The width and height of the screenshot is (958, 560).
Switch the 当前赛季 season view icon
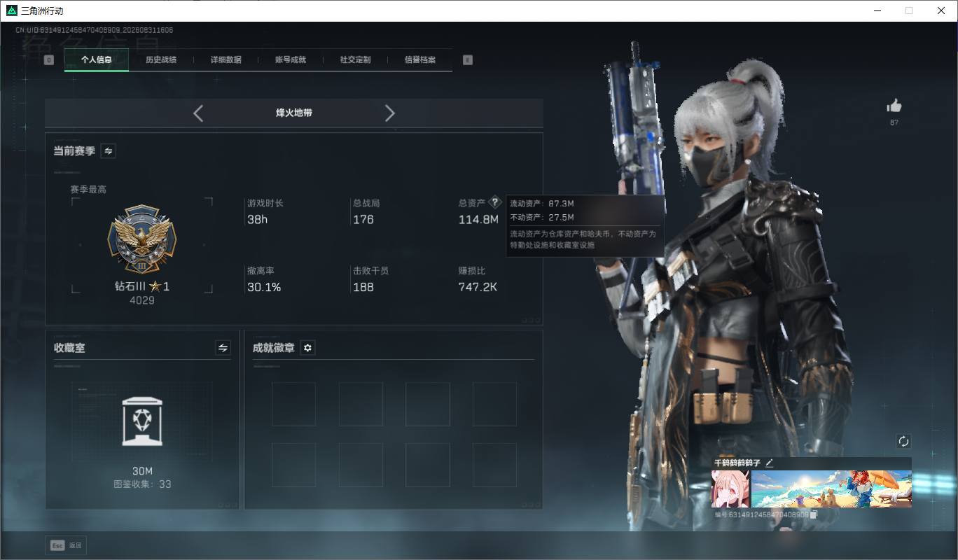109,150
